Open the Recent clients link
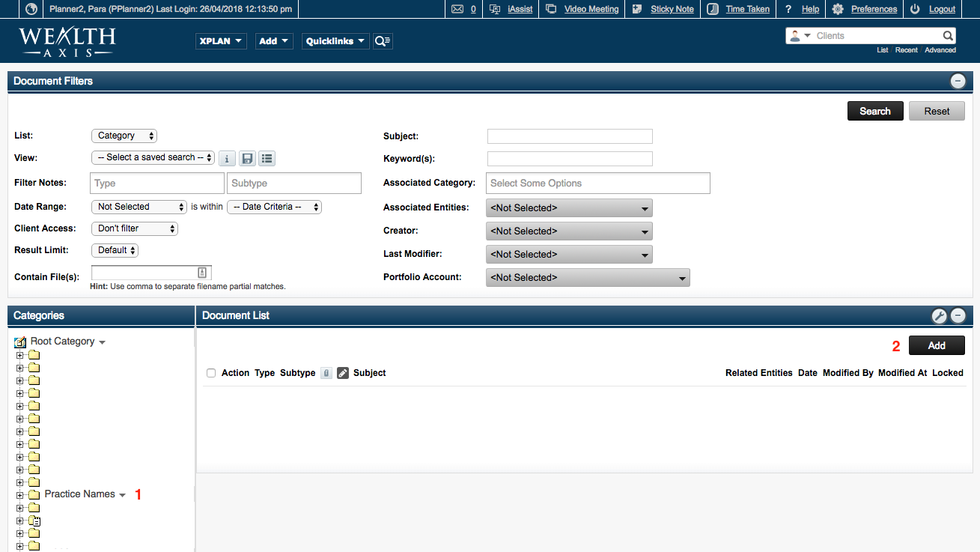Viewport: 980px width, 552px height. tap(906, 50)
